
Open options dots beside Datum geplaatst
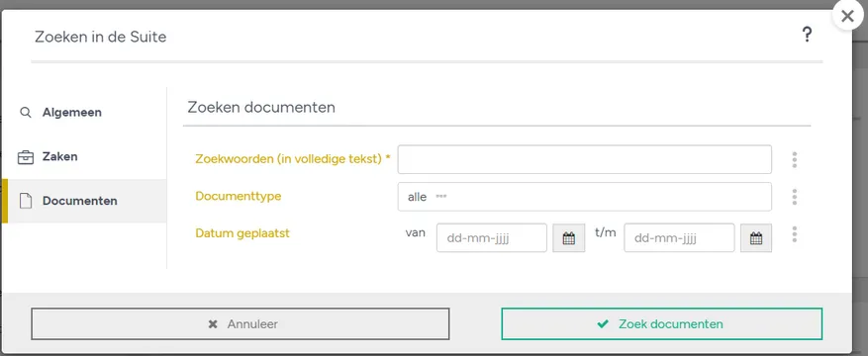pyautogui.click(x=795, y=234)
